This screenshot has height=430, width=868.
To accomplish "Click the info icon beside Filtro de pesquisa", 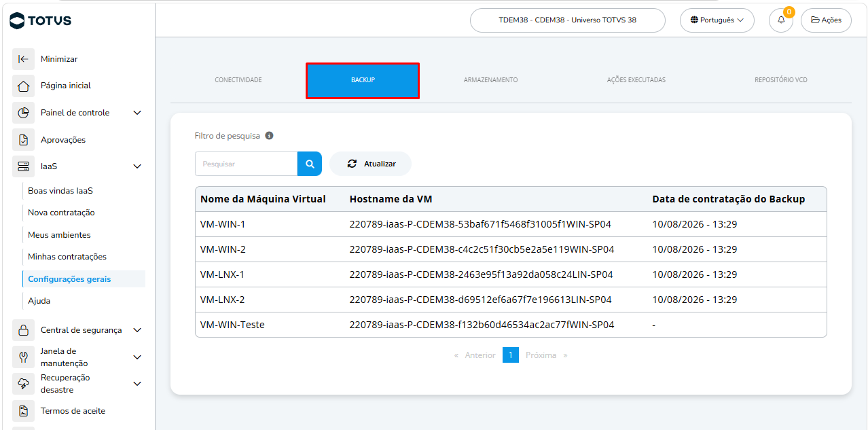I will click(x=269, y=136).
